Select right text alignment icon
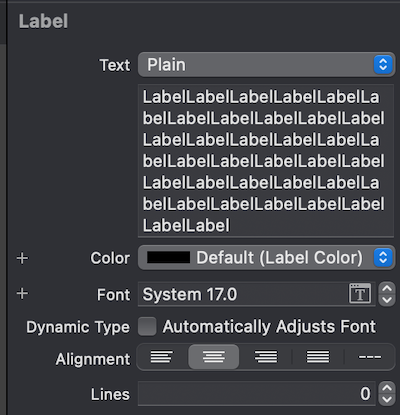This screenshot has width=400, height=415. [266, 357]
